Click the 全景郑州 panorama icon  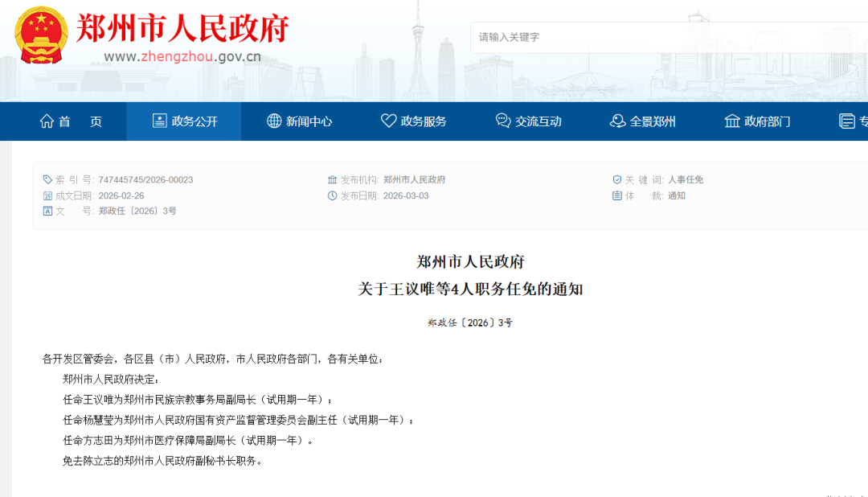617,121
